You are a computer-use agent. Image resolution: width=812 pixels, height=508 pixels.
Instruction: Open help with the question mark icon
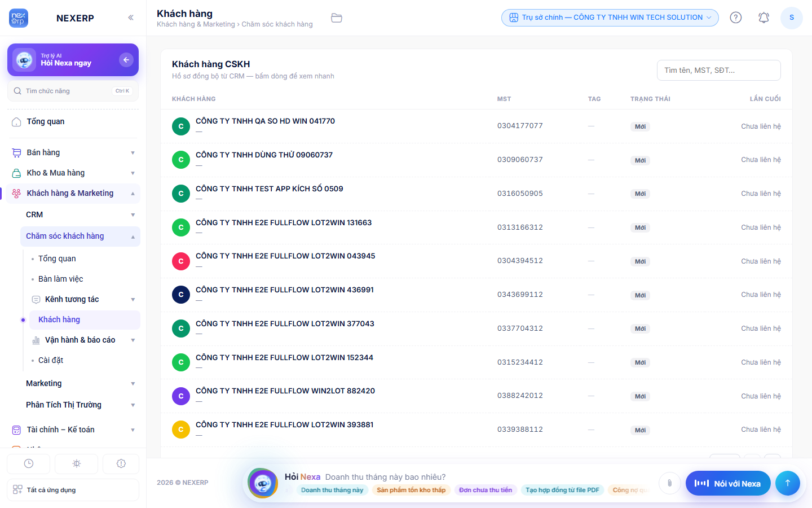pos(736,17)
